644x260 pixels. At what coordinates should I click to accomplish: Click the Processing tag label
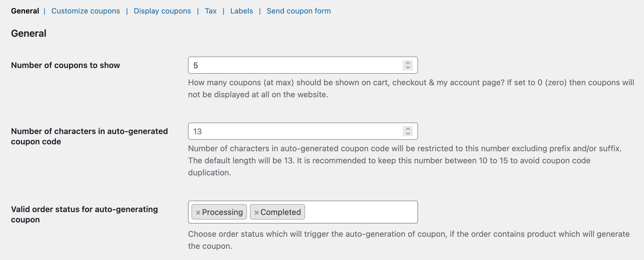pos(222,212)
